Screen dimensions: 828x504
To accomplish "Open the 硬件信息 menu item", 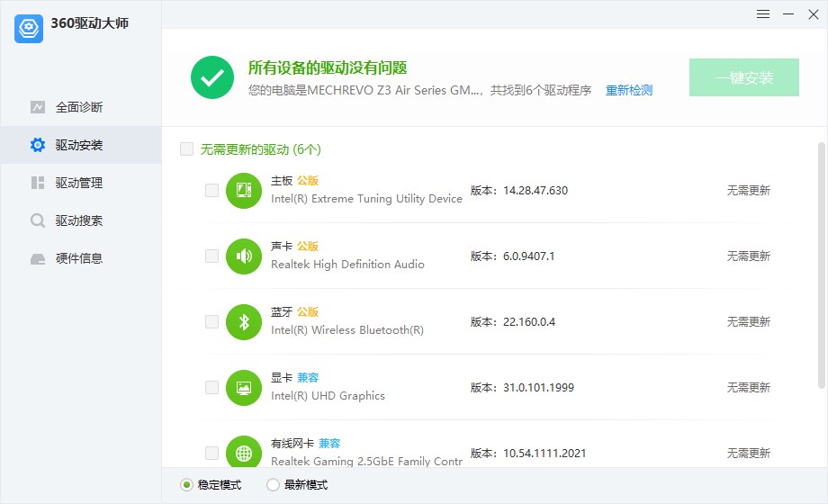I will [x=81, y=258].
